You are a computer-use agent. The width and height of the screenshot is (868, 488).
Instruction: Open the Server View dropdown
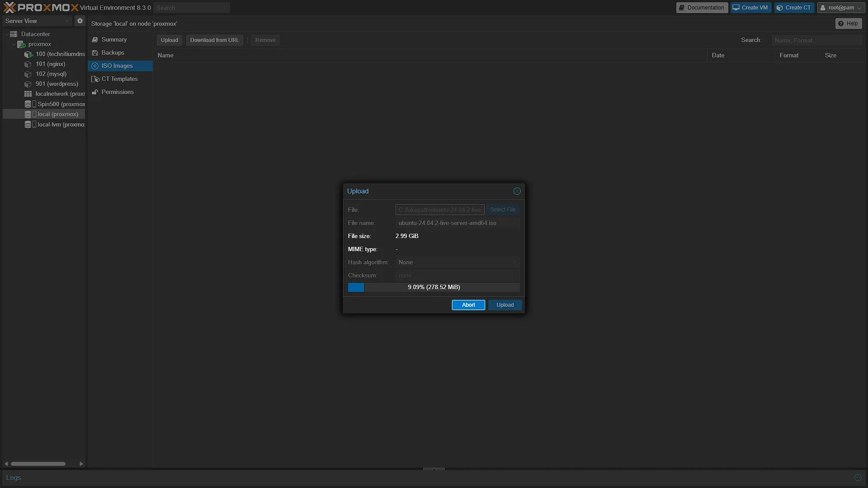click(37, 21)
